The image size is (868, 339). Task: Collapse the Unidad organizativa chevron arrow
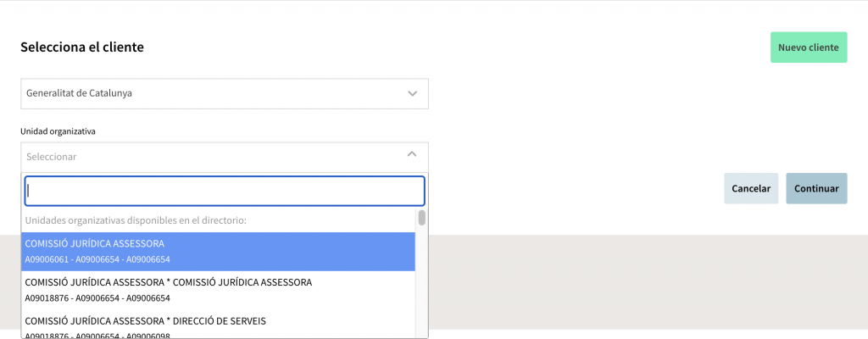[412, 154]
